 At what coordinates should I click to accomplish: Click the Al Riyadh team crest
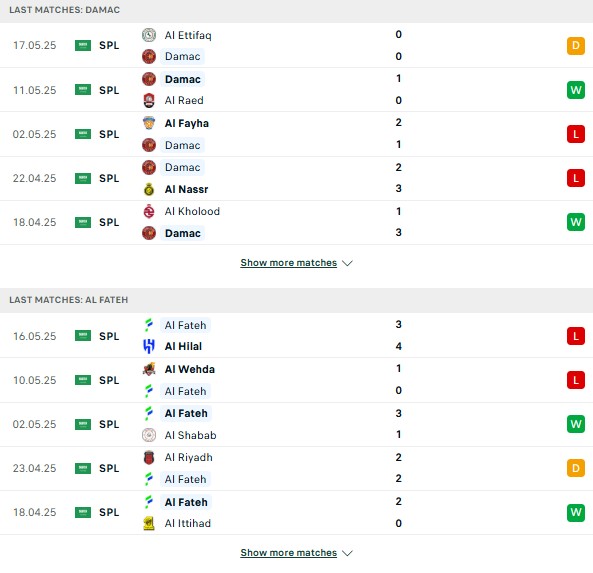[x=149, y=457]
